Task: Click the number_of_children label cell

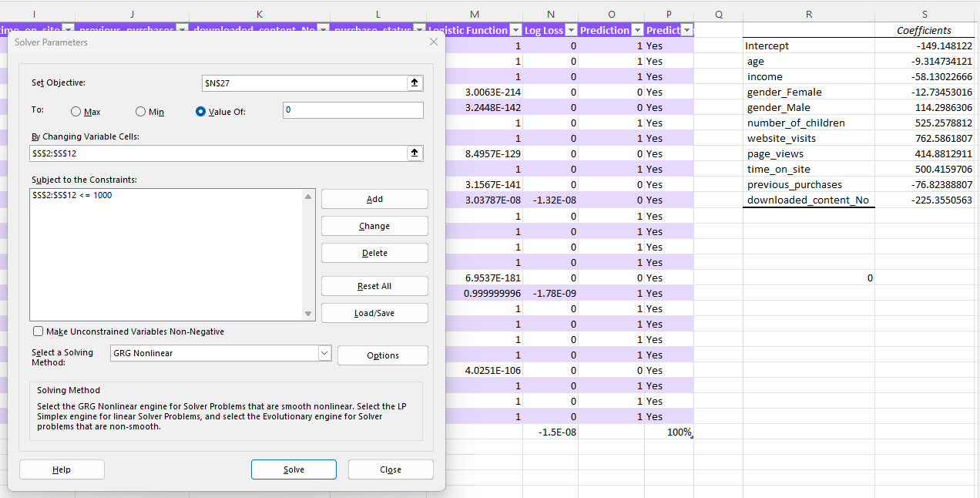Action: point(808,123)
